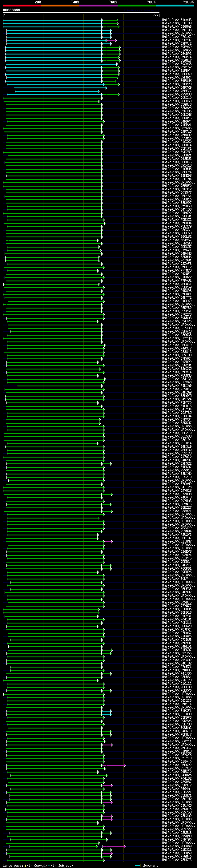Image resolution: width=197 pixels, height=868 pixels.
Task: Select the AU088859 query sequence label
Action: 11,10
